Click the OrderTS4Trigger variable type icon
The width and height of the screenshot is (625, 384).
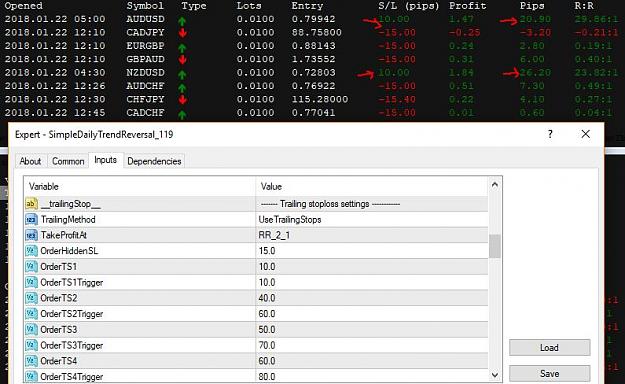click(31, 376)
